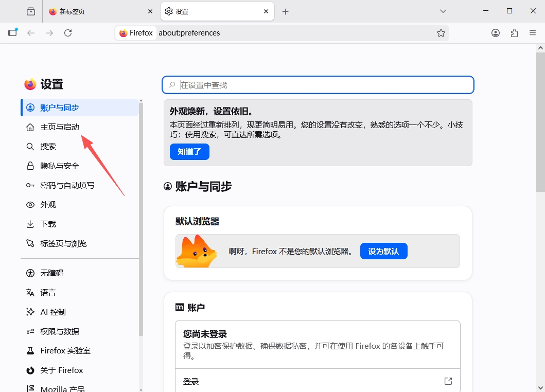
Task: Click the lock icon beside 隐私与安全
Action: pos(30,166)
